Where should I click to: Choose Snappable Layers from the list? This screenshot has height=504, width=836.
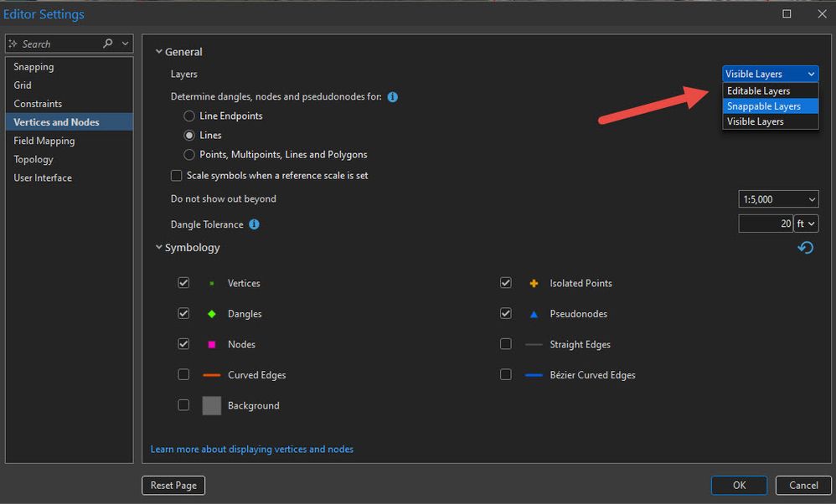coord(763,106)
